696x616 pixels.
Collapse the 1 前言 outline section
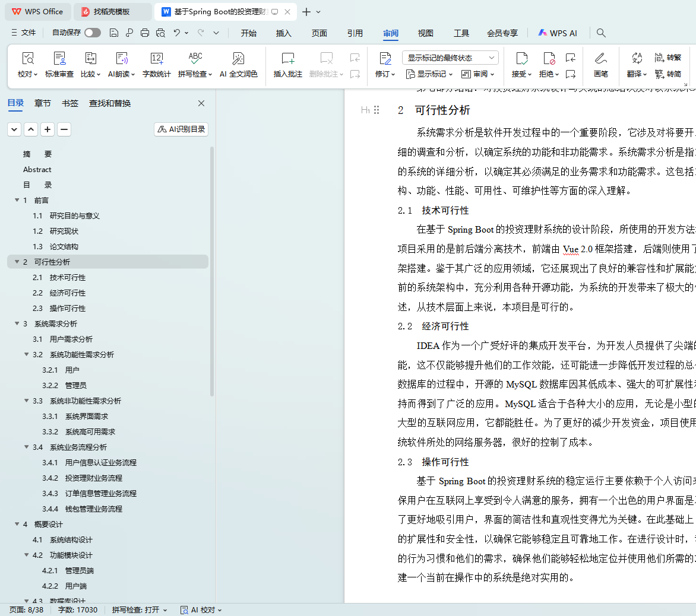(x=17, y=200)
